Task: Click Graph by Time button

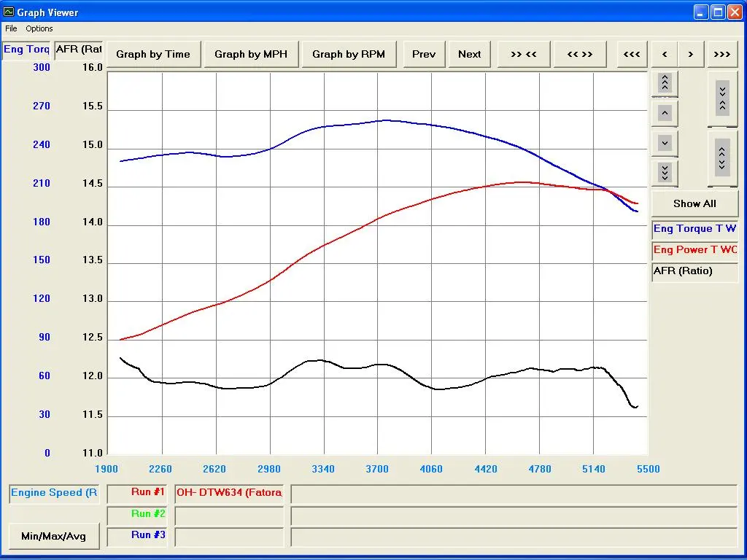Action: pos(153,54)
